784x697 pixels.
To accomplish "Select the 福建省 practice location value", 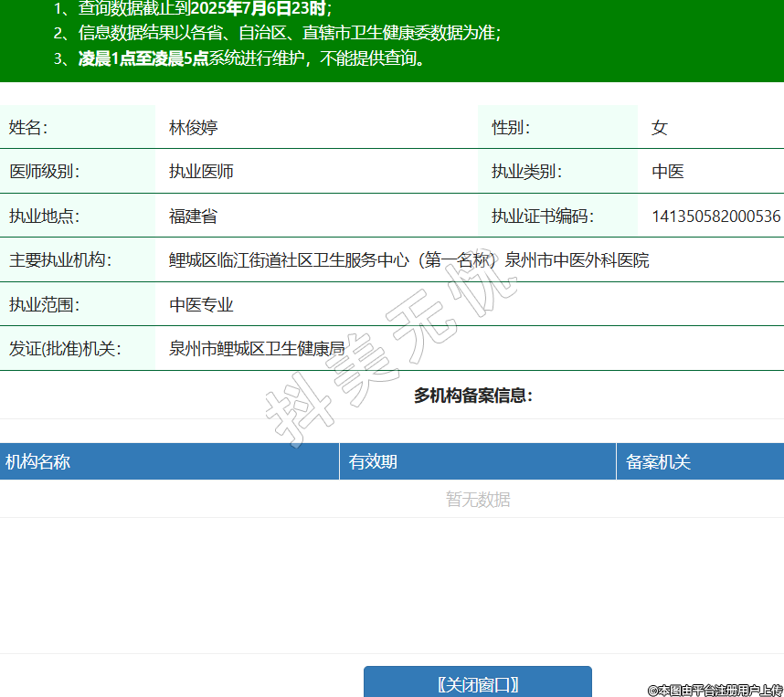I will point(193,216).
